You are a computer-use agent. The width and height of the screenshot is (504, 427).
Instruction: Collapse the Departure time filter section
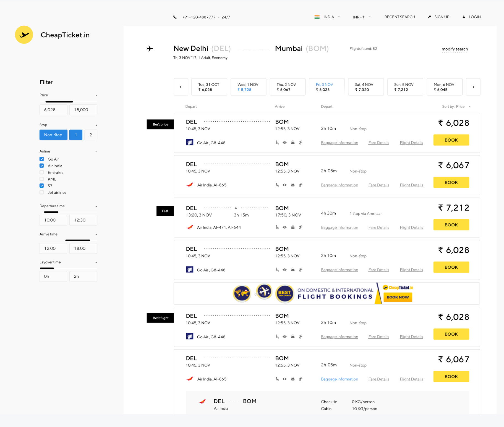96,206
